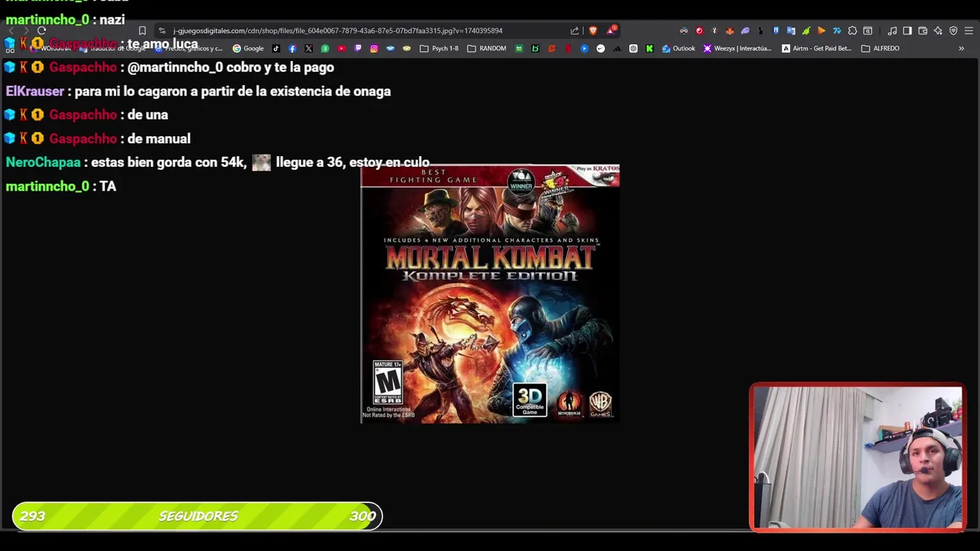
Task: Open Brave Rewards triangle icon
Action: coord(611,31)
